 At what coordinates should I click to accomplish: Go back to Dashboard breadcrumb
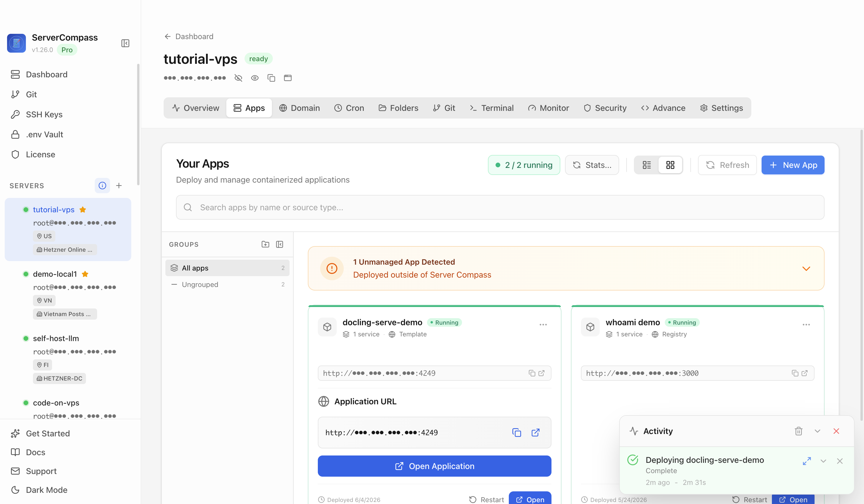(x=189, y=36)
